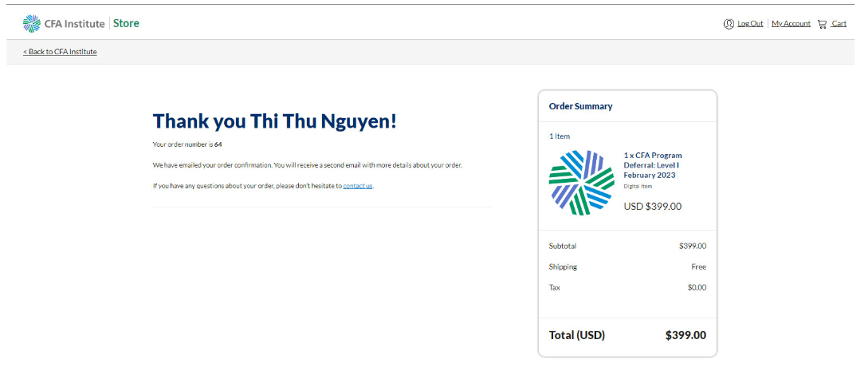
Task: Click the 'Shipping' label
Action: tap(563, 267)
